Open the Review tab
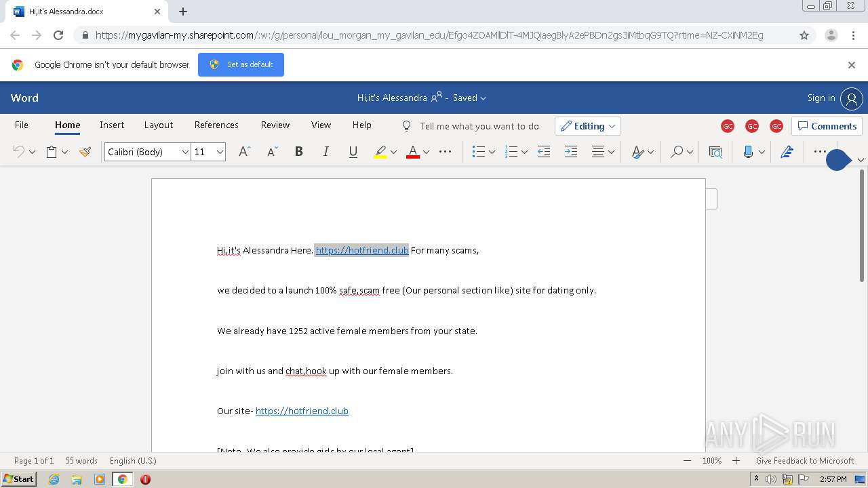The width and height of the screenshot is (868, 488). (275, 125)
